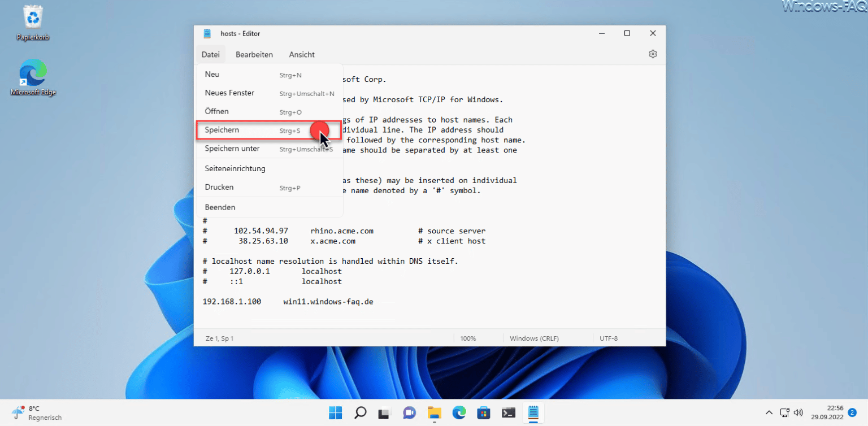Click the taskbar Search icon
This screenshot has height=426, width=868.
tap(360, 412)
